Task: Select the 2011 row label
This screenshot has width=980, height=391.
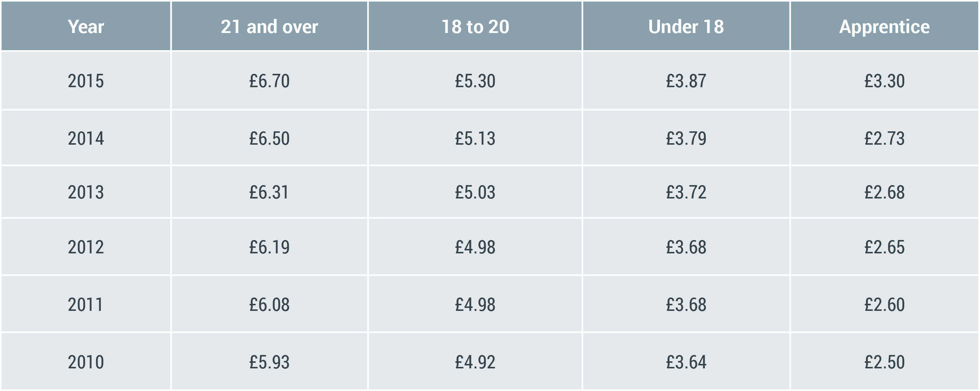Action: click(86, 305)
